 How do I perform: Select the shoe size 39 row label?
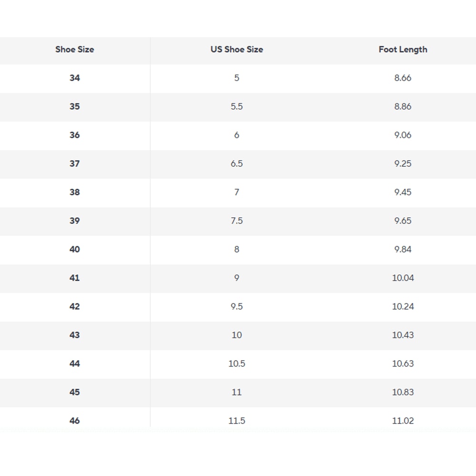[75, 221]
